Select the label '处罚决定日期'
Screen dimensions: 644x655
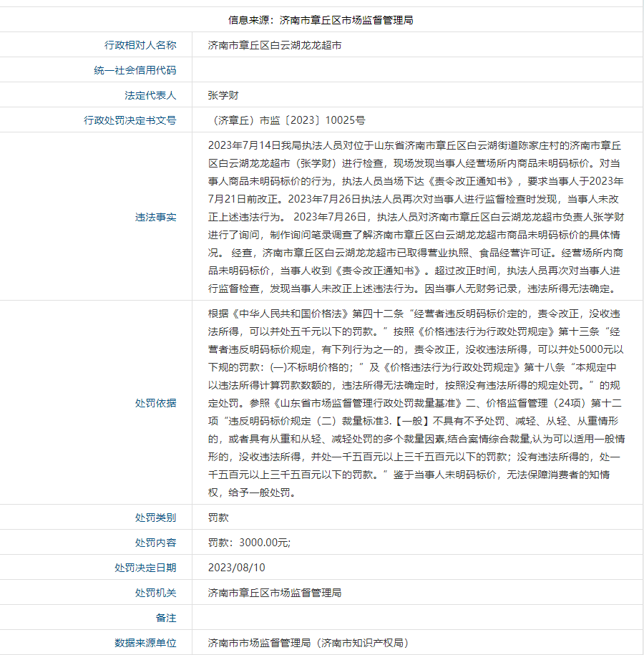(145, 567)
